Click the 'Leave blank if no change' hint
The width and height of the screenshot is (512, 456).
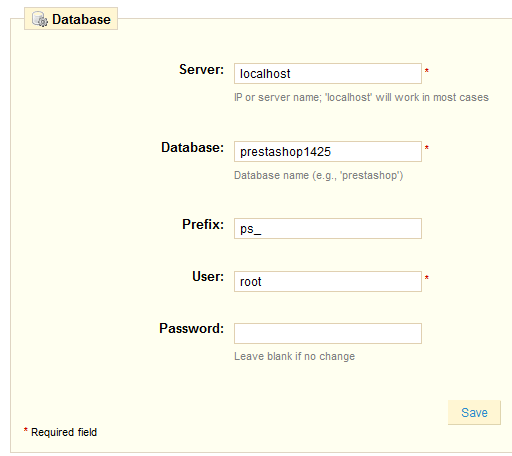[294, 356]
